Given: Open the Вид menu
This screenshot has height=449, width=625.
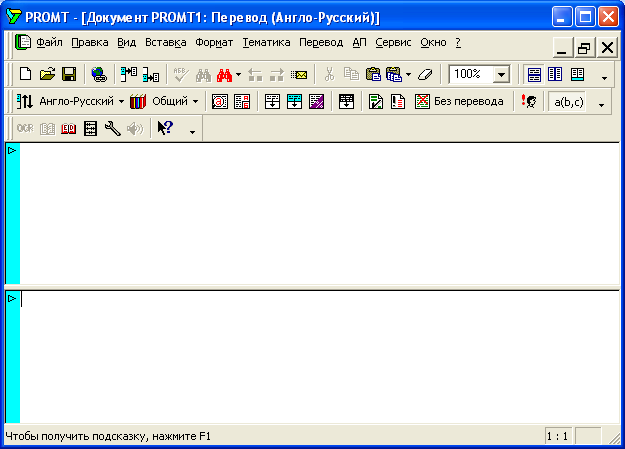Looking at the screenshot, I should click(126, 42).
